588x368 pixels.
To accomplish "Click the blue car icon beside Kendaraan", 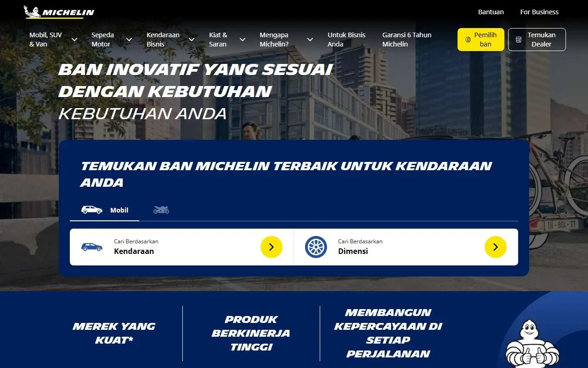I will (92, 247).
